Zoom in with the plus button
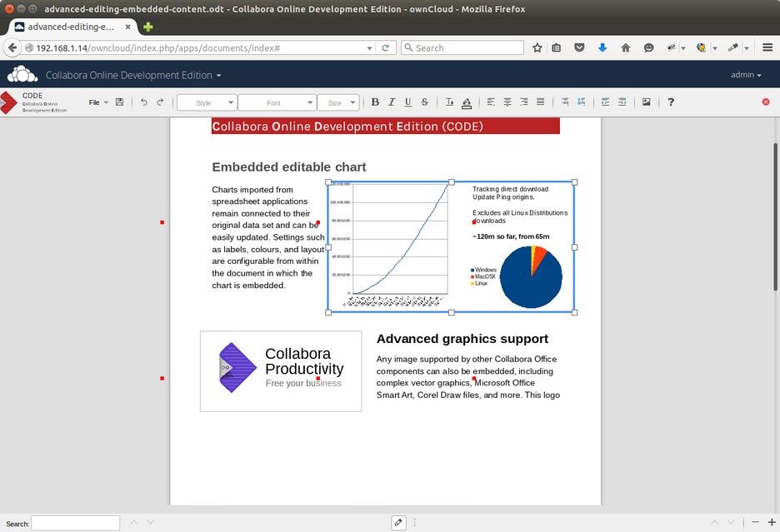 pos(772,522)
